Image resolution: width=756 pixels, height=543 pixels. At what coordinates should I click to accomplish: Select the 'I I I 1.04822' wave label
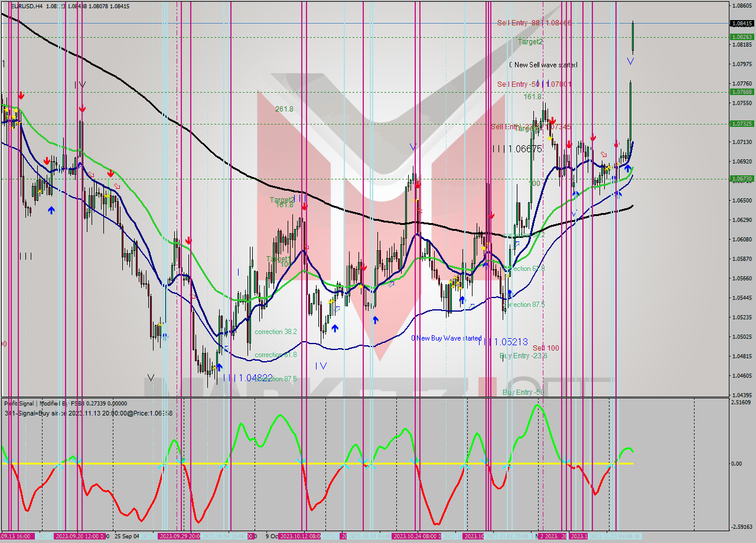tap(247, 378)
